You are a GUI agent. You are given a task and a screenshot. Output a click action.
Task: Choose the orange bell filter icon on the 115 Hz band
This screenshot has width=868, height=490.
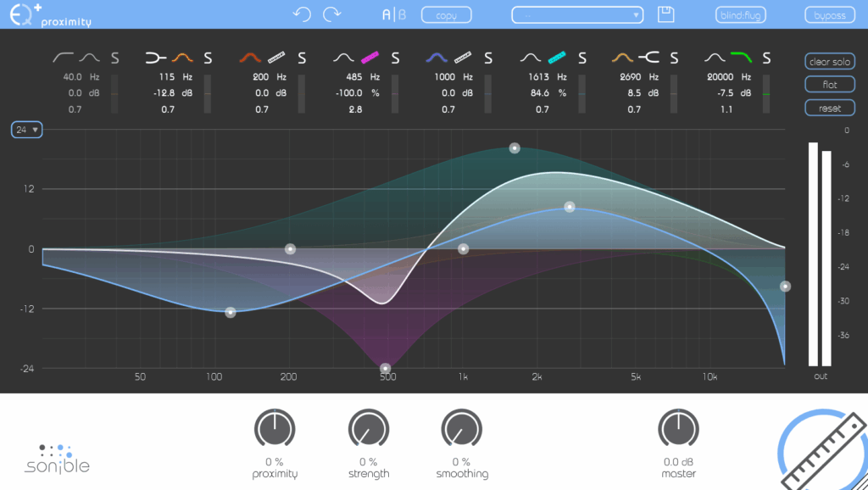[182, 57]
